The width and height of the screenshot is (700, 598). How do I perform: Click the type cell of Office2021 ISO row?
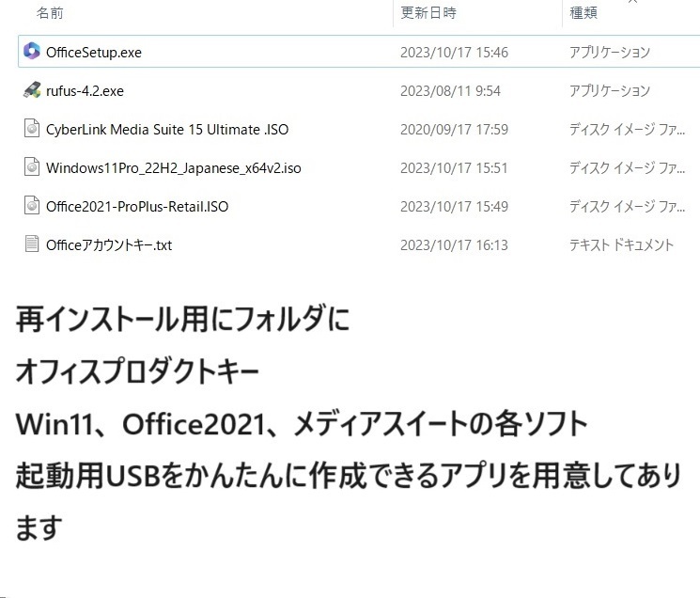[x=627, y=207]
